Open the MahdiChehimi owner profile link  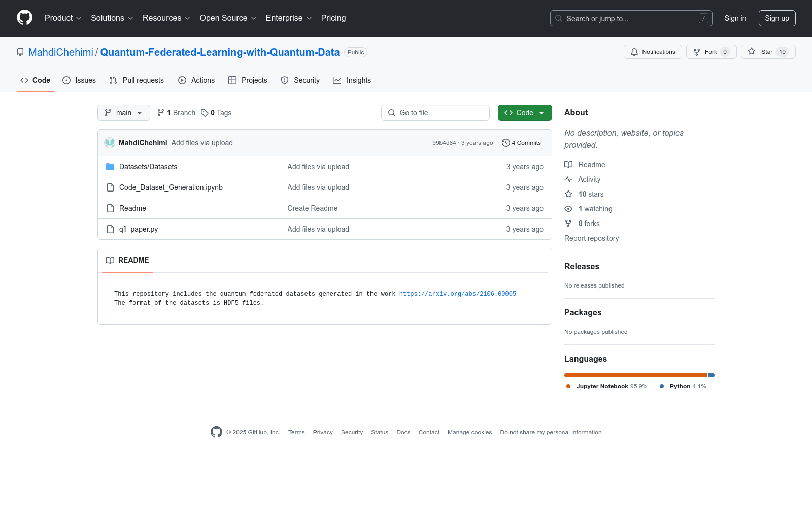tap(61, 52)
